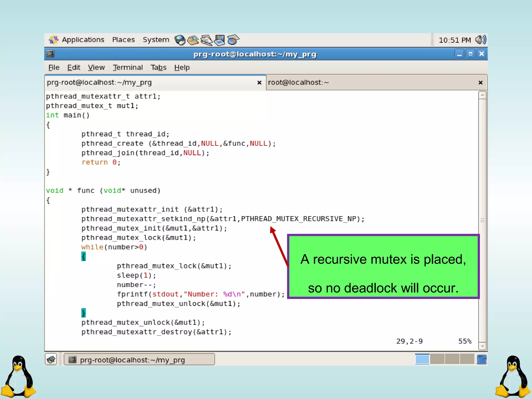Click the text 'pthread_mutexattr_t attr1;'

coord(103,97)
